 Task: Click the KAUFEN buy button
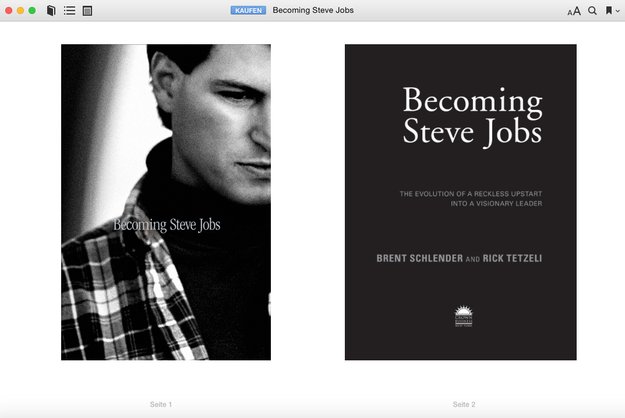(248, 10)
